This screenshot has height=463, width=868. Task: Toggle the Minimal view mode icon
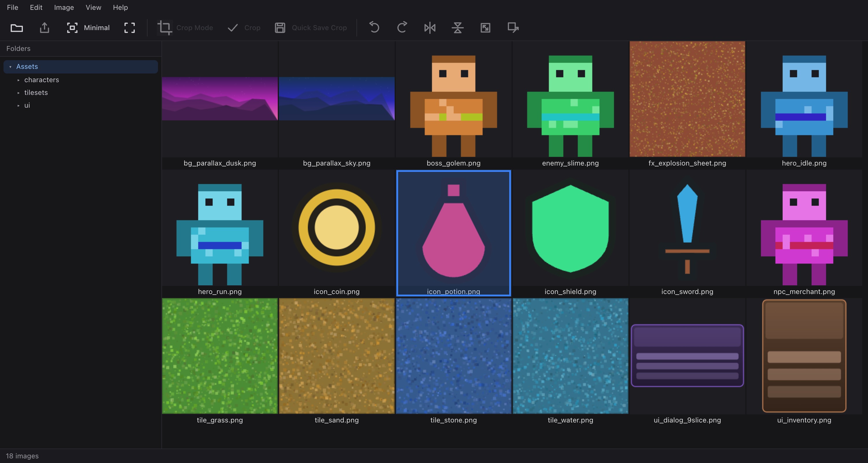pyautogui.click(x=72, y=27)
